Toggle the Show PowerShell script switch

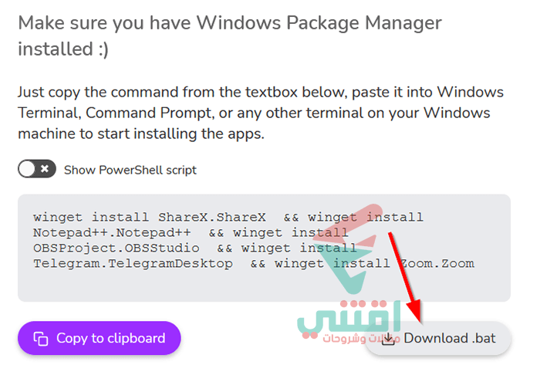point(37,169)
